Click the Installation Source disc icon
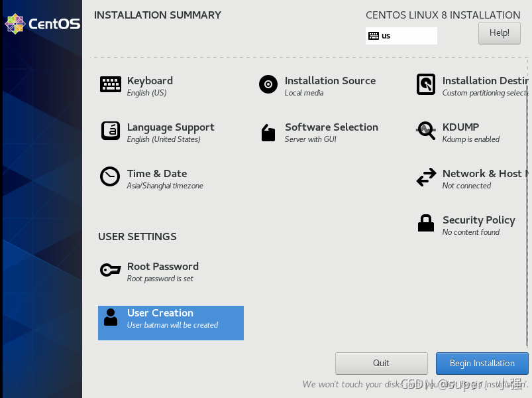Image resolution: width=532 pixels, height=398 pixels. click(x=268, y=84)
